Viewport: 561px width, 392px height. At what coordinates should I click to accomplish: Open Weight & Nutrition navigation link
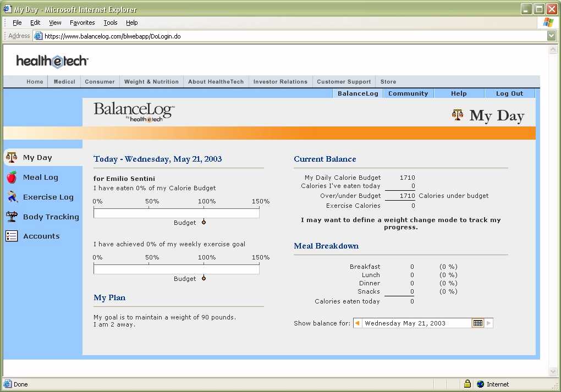(151, 81)
